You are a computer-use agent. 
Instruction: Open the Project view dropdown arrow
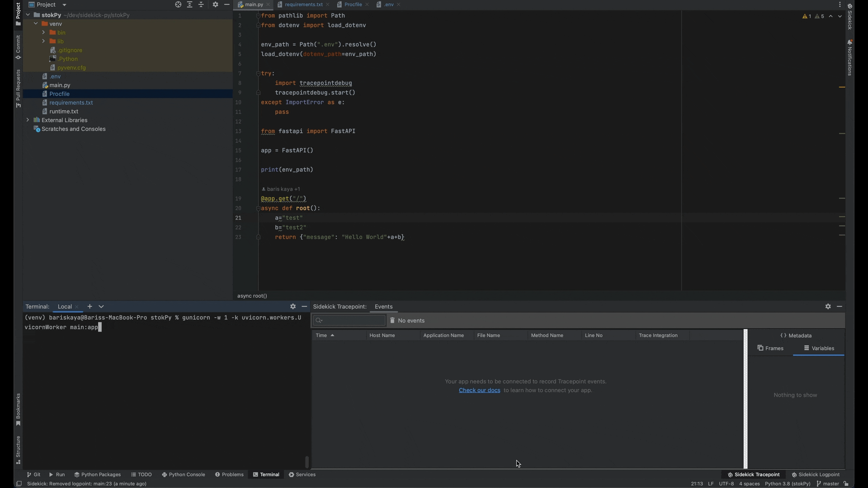coord(64,5)
